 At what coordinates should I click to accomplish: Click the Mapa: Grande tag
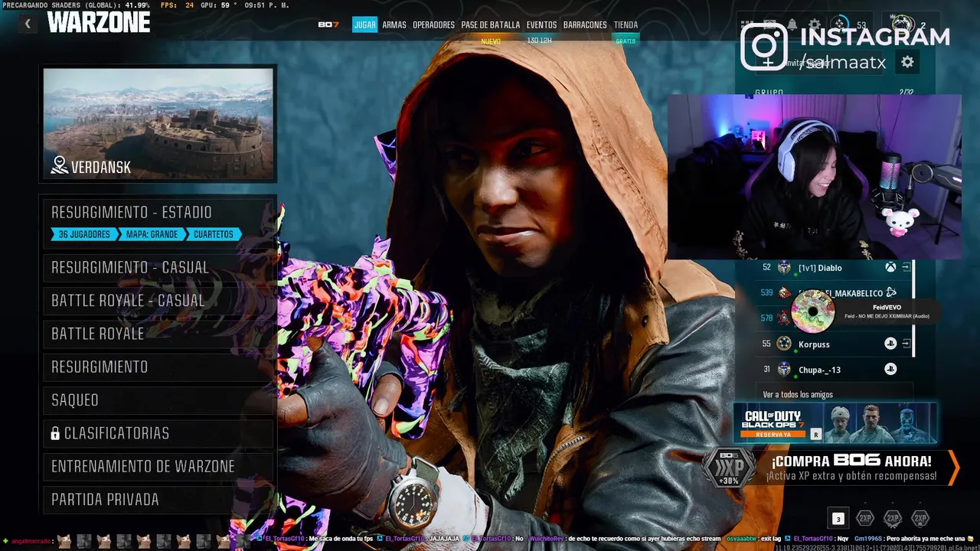tap(152, 234)
